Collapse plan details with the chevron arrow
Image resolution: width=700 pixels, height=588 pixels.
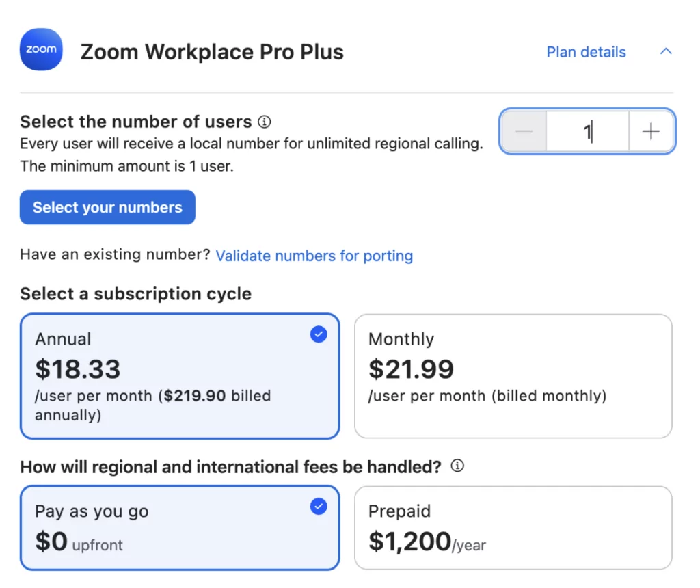[x=665, y=52]
